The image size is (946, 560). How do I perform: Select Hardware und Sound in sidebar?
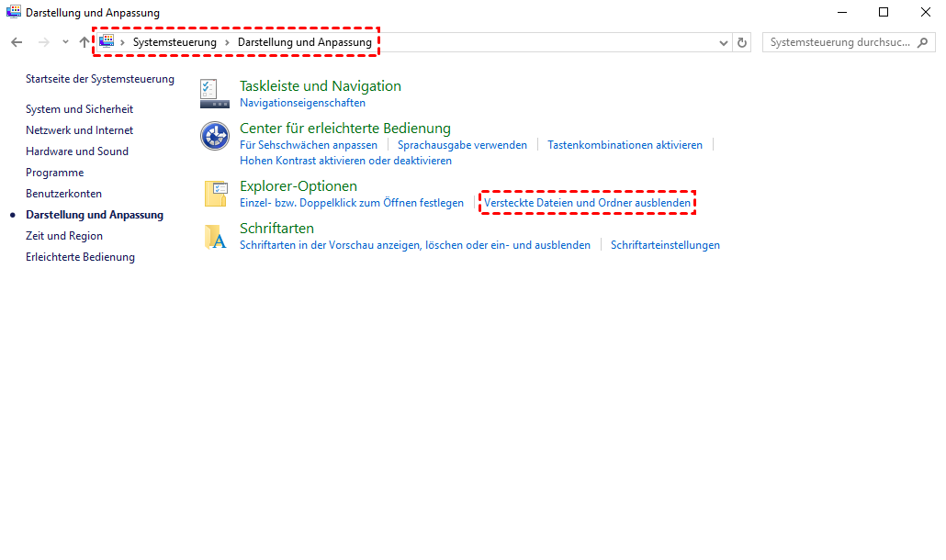pyautogui.click(x=77, y=151)
